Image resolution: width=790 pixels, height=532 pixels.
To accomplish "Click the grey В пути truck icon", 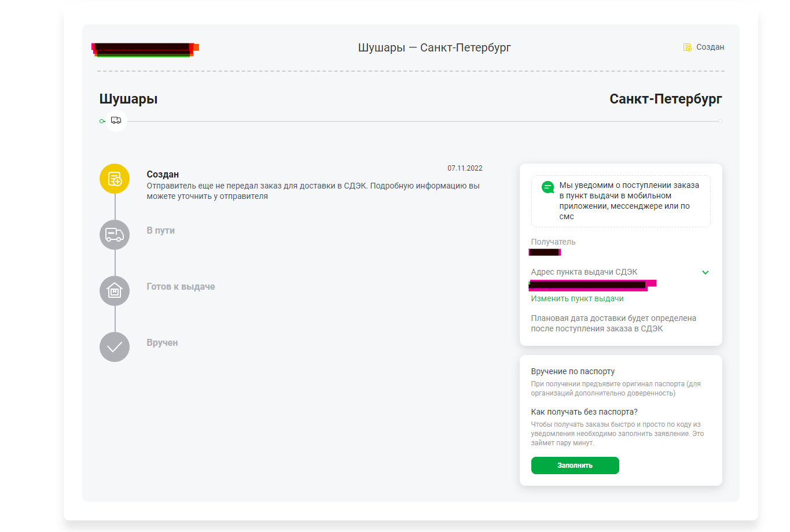I will [115, 235].
